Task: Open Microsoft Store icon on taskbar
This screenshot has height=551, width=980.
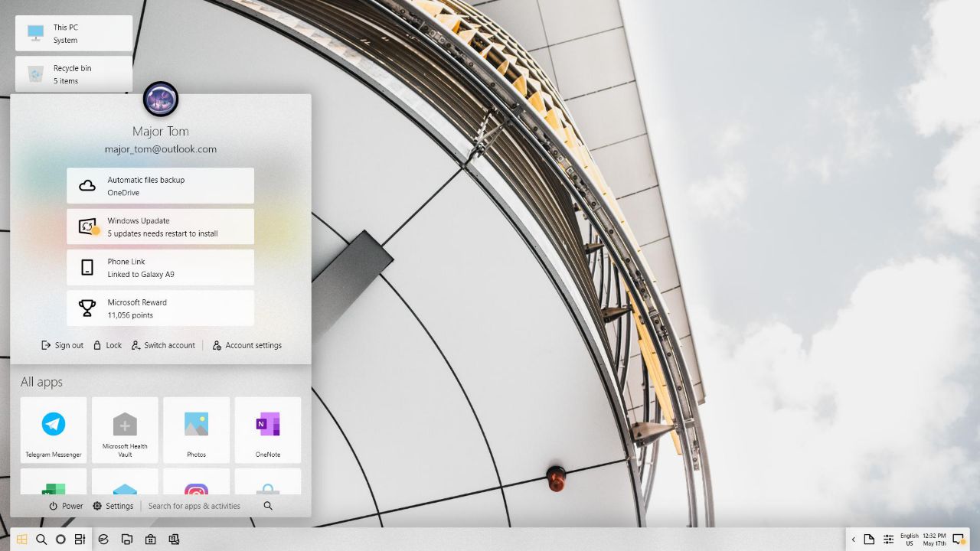Action: click(x=151, y=540)
